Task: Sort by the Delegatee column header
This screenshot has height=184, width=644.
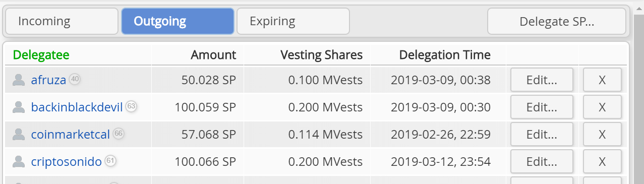Action: click(41, 54)
